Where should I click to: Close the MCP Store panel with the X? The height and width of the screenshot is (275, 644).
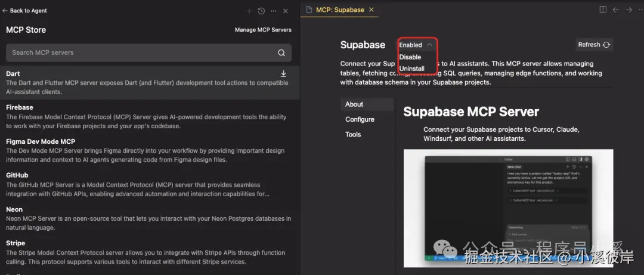pyautogui.click(x=286, y=11)
